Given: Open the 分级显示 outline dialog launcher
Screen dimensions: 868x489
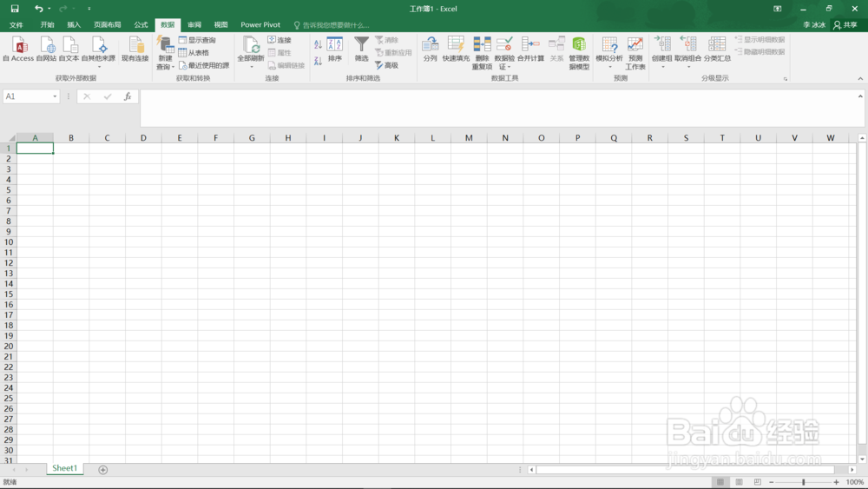Looking at the screenshot, I should click(x=785, y=79).
